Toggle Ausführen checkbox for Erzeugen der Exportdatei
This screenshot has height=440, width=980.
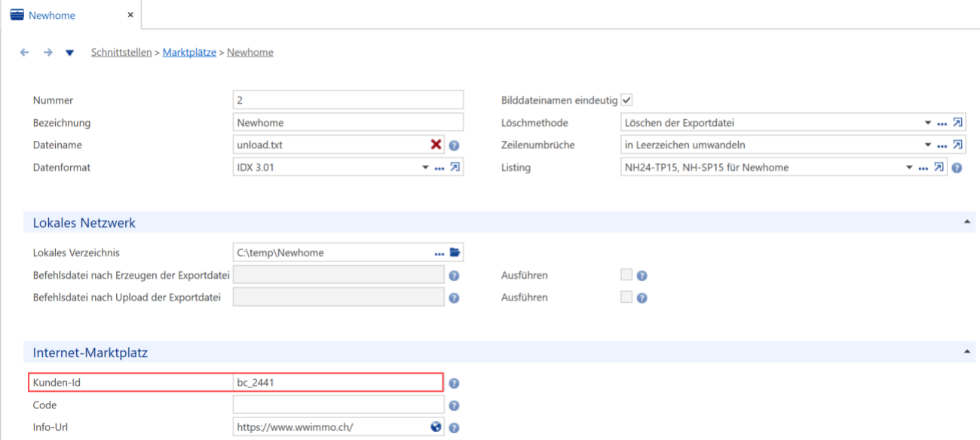626,275
